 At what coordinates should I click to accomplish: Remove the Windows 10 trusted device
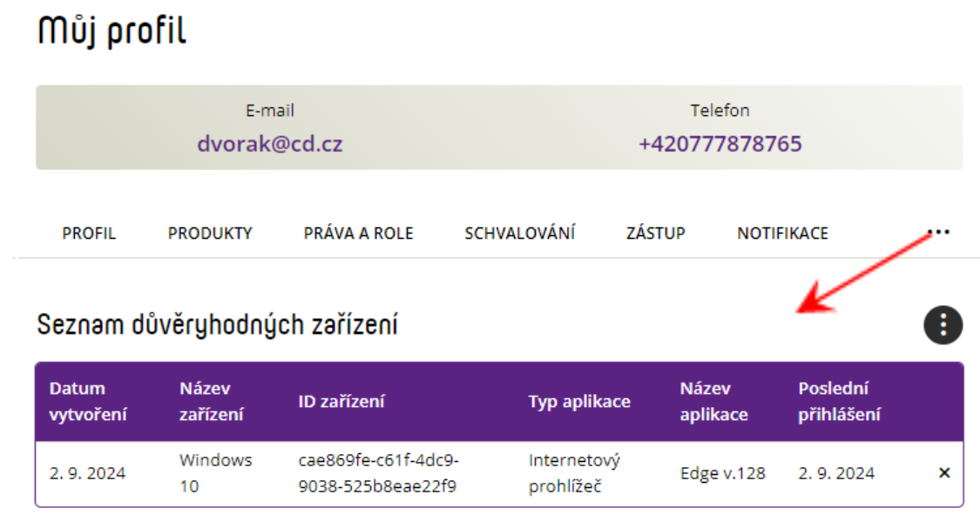click(x=944, y=473)
